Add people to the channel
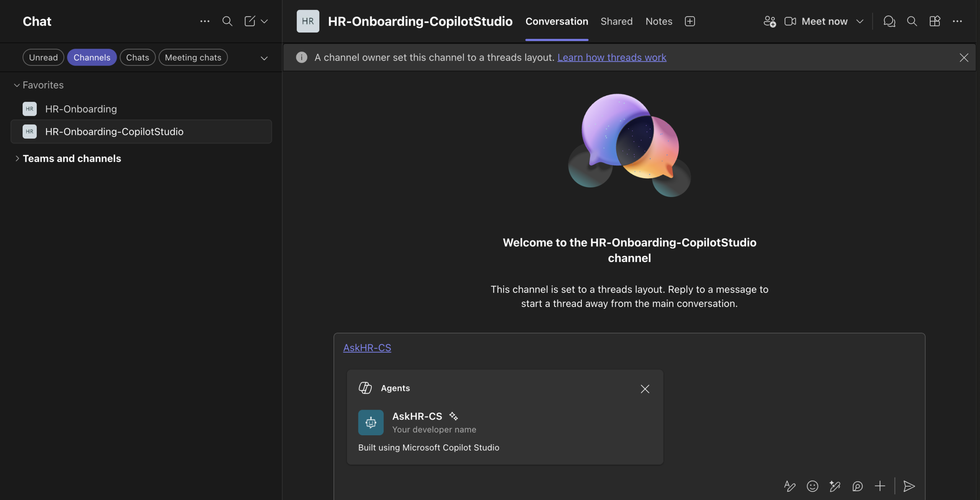Screen dimensions: 980x500 pyautogui.click(x=770, y=21)
